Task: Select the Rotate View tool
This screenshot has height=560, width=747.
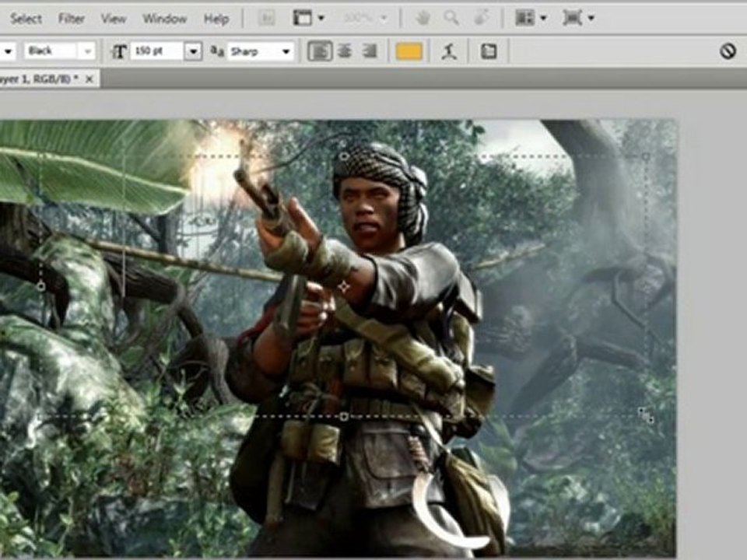Action: (482, 18)
